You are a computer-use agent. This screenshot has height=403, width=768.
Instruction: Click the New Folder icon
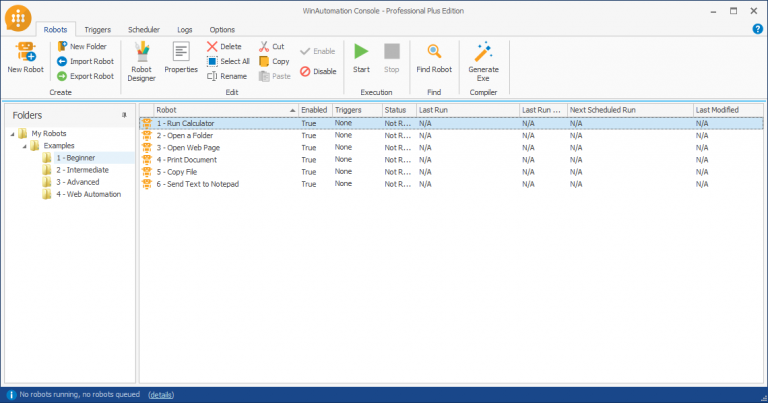62,46
